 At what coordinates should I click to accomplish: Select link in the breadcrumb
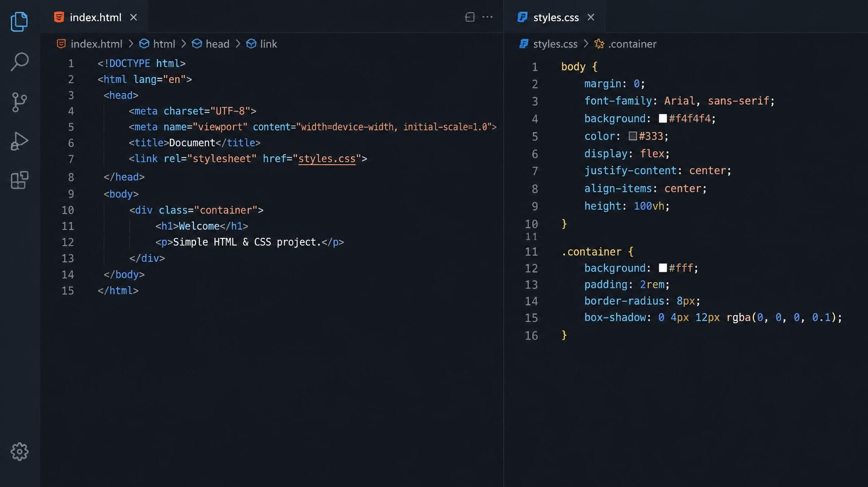point(268,44)
